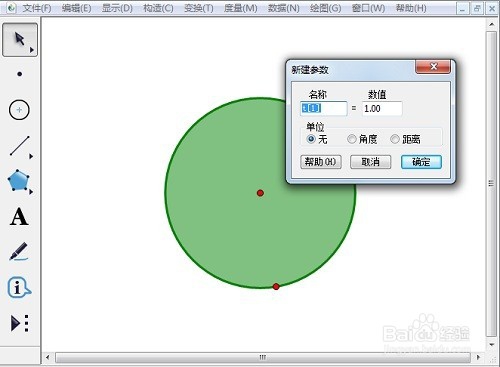Select the red point on circle's edge

pos(276,287)
